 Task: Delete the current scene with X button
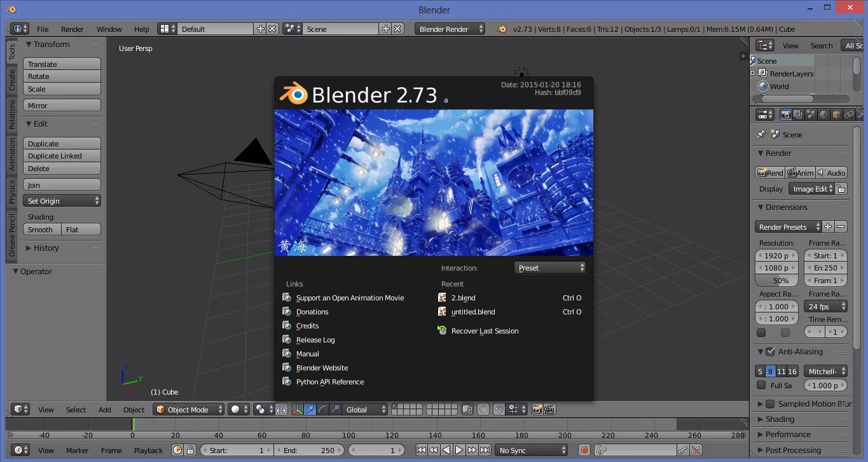coord(397,29)
